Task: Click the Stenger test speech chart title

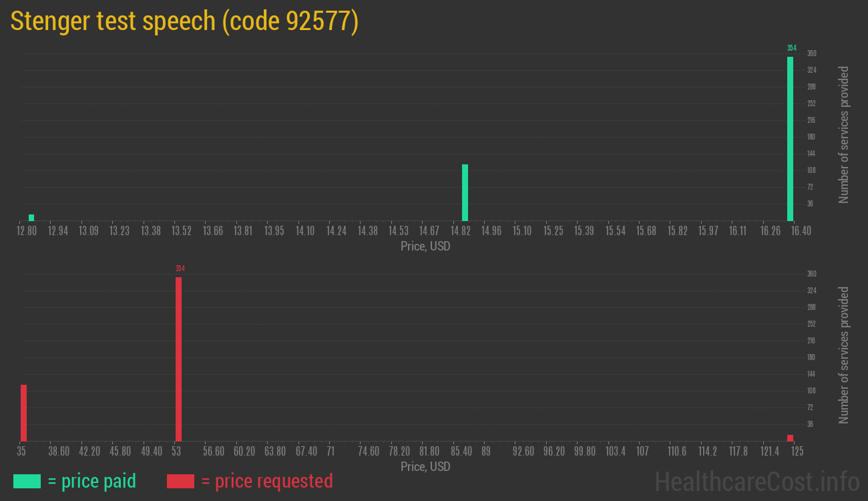Action: click(185, 21)
